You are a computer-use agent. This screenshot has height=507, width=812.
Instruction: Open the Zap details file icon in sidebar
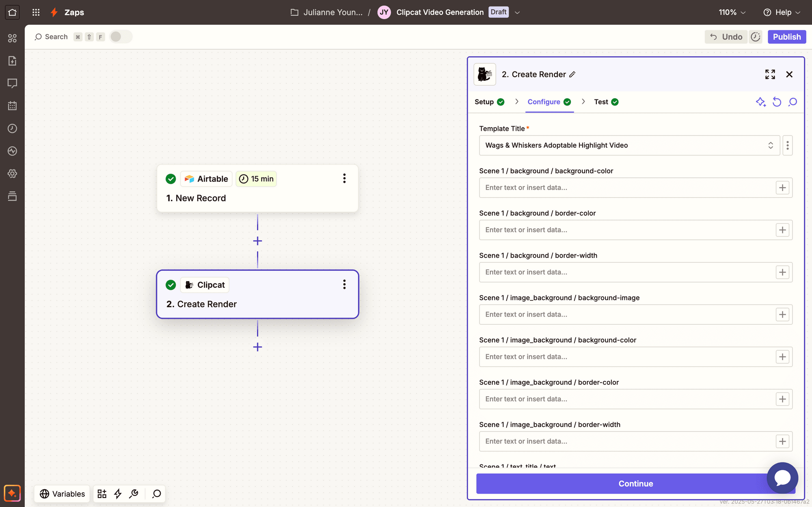click(12, 61)
